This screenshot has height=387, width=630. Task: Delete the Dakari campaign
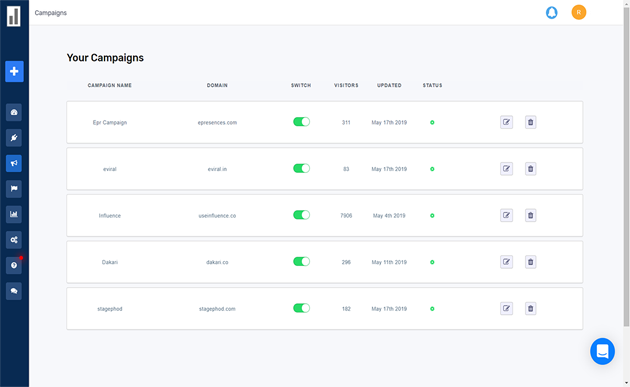click(x=530, y=262)
